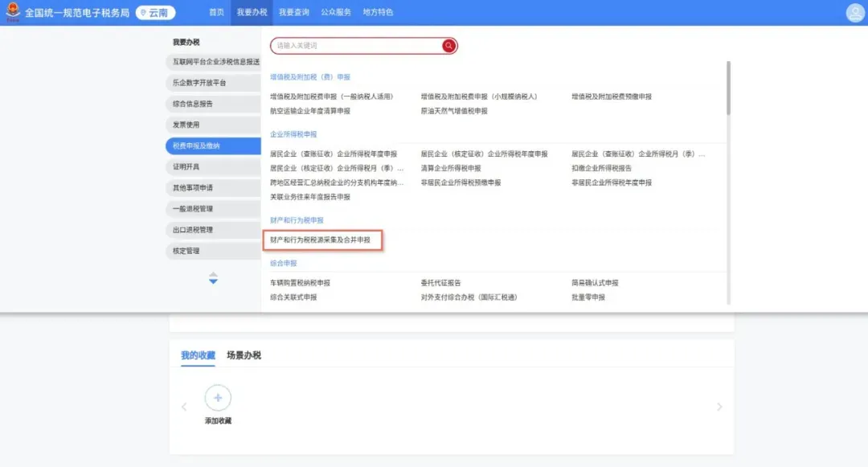Open 居民企业(查账征收)企业所得税月(季) link

(x=637, y=154)
